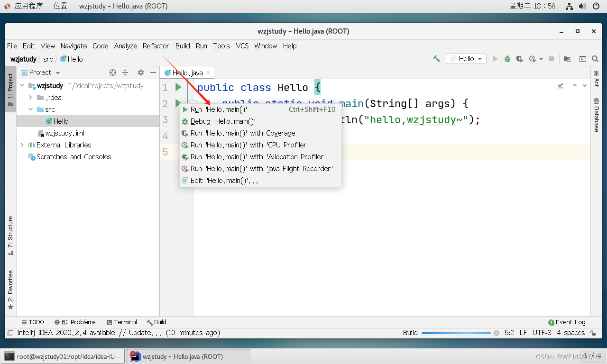Open the Terminal tool window
The image size is (607, 364).
(122, 322)
